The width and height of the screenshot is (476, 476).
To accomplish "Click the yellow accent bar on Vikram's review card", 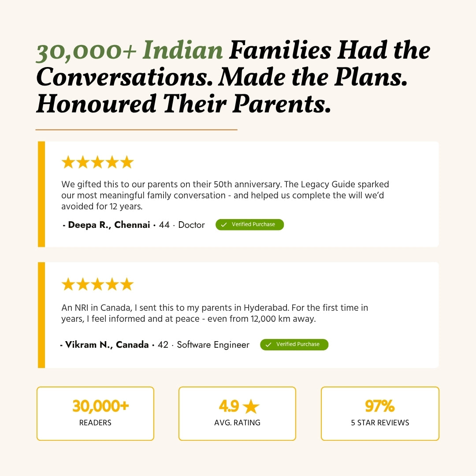I will (41, 315).
